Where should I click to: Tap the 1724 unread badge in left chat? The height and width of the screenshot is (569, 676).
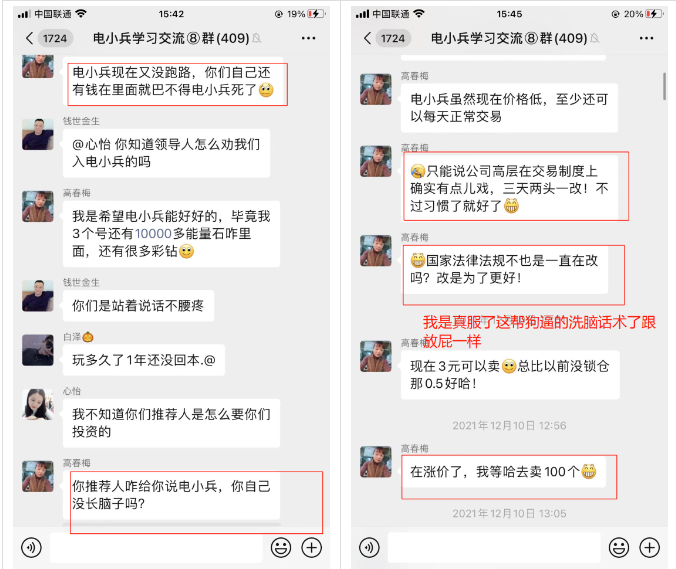55,38
